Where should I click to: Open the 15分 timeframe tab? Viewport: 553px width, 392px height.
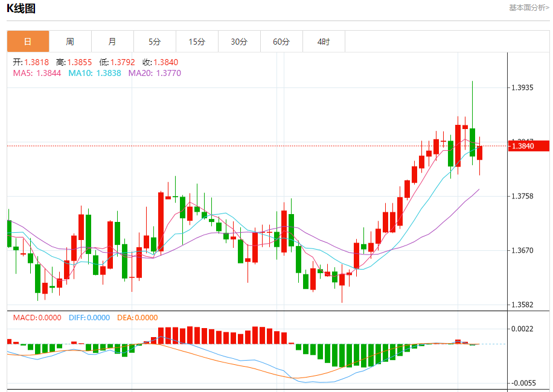197,42
